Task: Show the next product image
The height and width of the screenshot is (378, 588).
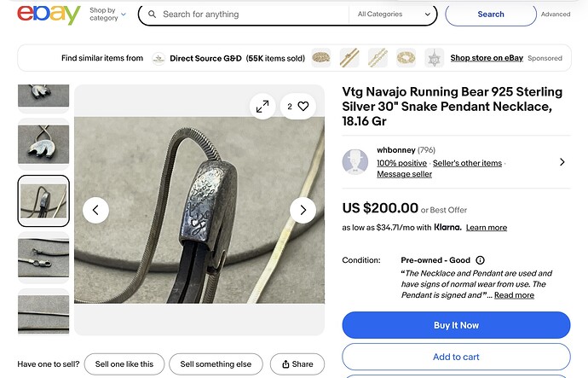Action: pos(303,210)
